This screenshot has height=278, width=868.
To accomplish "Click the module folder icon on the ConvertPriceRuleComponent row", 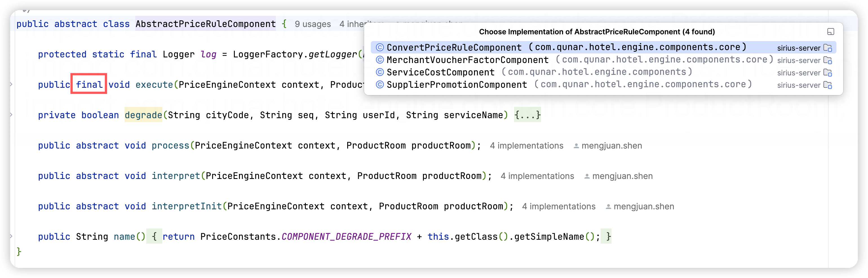I will 828,48.
